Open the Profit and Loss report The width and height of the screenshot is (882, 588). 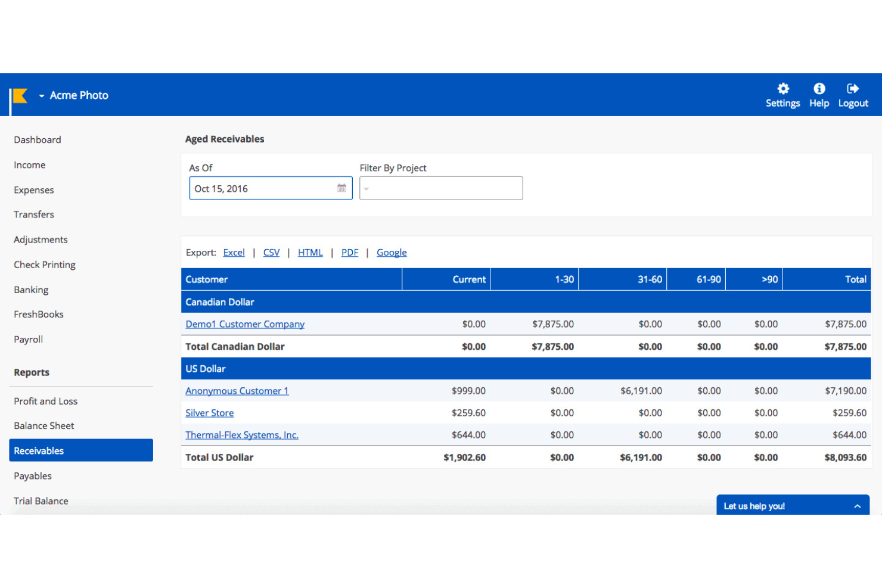click(45, 401)
